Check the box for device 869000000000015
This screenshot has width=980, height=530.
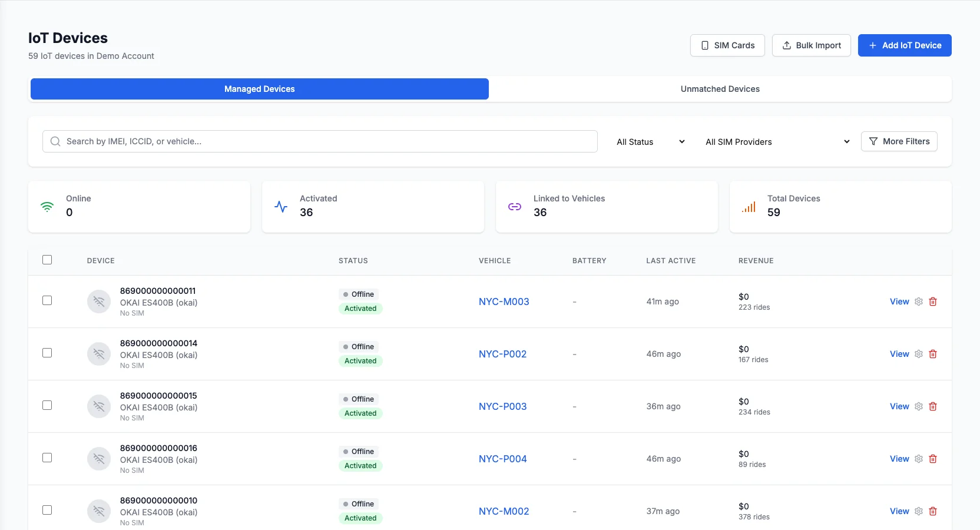(47, 405)
